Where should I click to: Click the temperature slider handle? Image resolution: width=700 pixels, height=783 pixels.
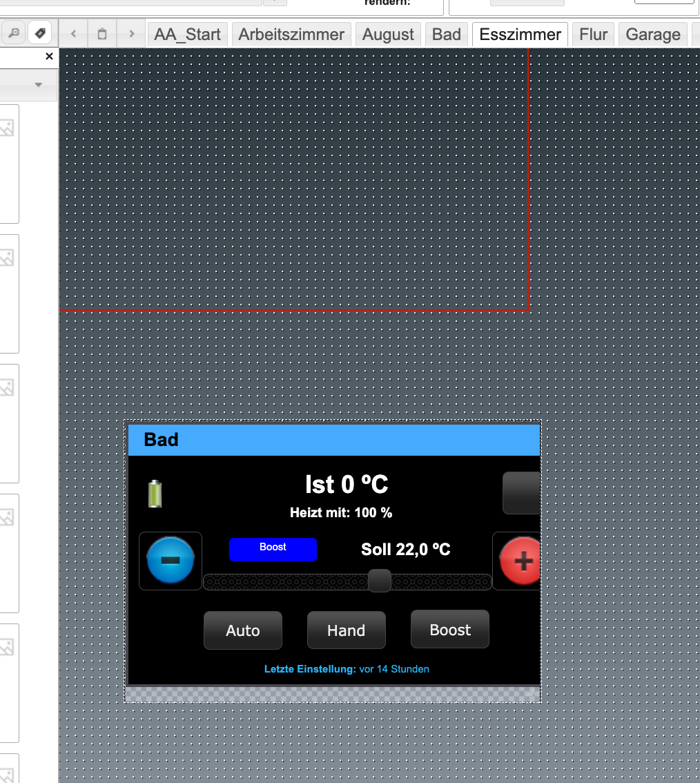click(380, 581)
